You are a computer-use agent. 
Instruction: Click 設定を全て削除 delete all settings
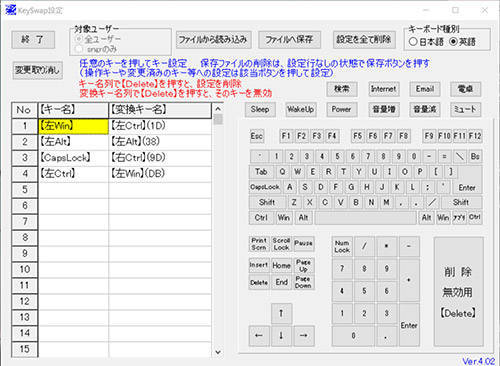[x=364, y=40]
